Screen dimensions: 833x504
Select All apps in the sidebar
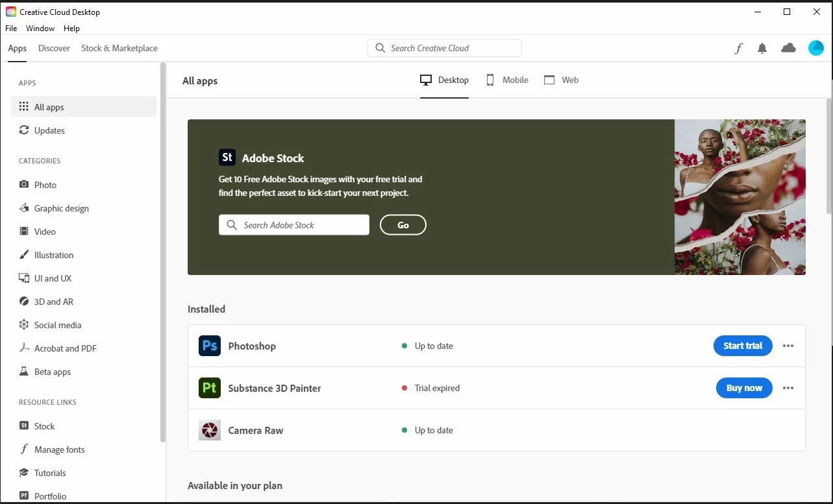pyautogui.click(x=84, y=107)
